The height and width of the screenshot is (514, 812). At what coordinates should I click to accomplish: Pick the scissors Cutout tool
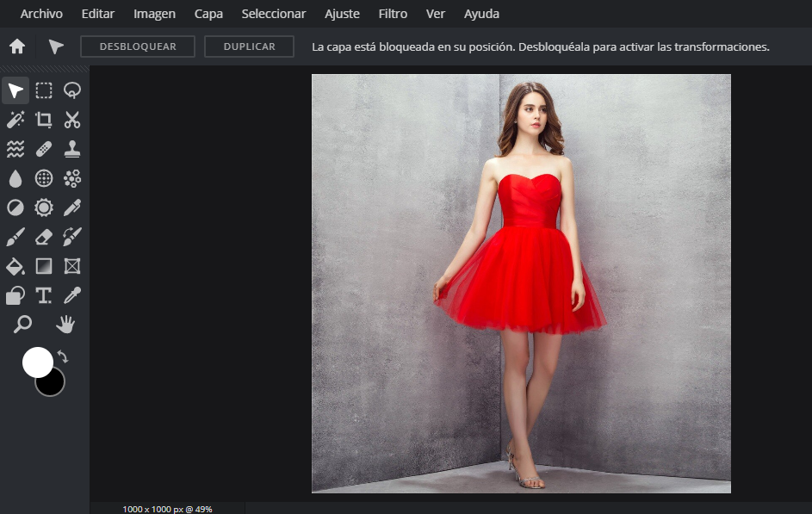(72, 120)
